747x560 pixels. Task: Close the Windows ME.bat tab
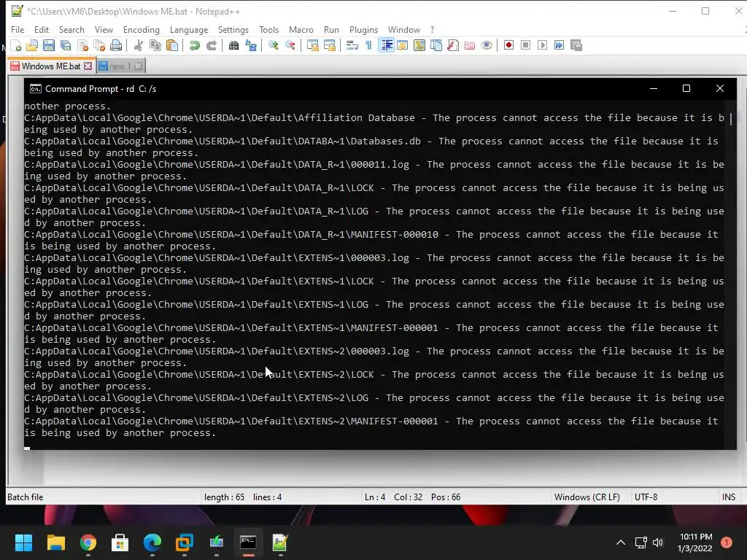(x=88, y=66)
